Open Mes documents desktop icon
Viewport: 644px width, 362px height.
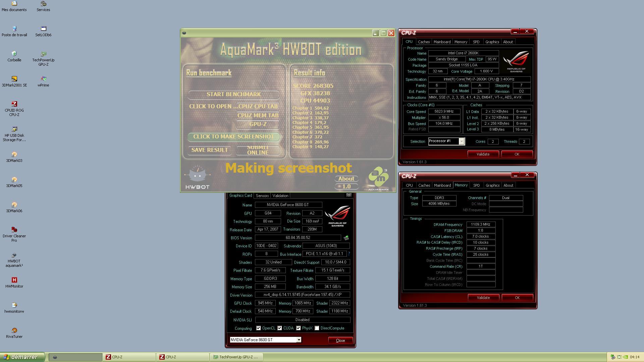pyautogui.click(x=14, y=6)
